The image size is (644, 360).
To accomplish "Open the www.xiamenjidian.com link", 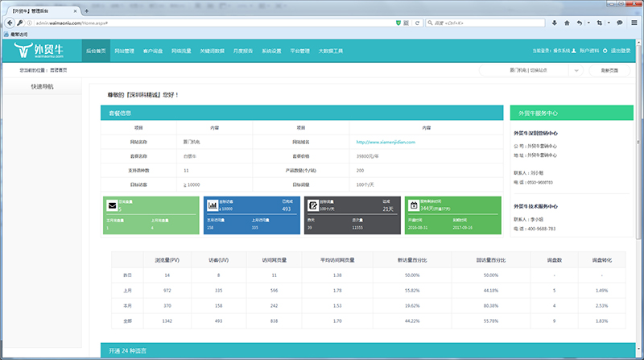I will (386, 142).
